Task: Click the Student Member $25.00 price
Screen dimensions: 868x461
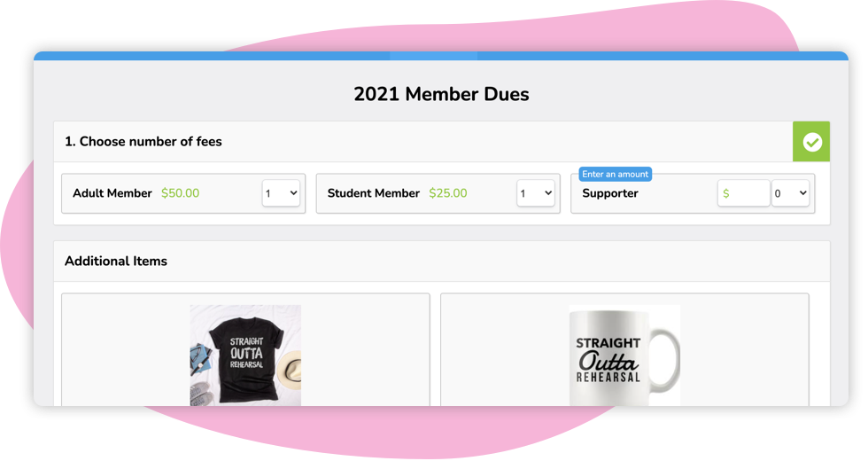Action: 448,193
